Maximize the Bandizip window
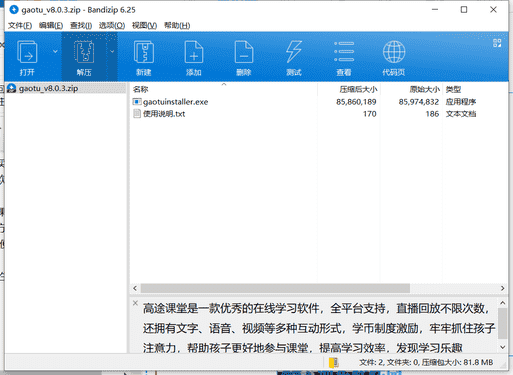513x375 pixels. click(x=464, y=10)
